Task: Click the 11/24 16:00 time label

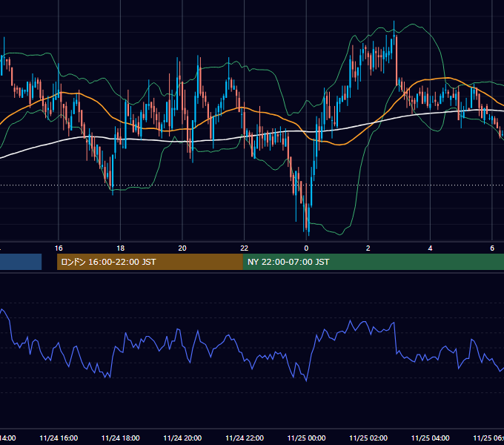Action: pos(59,438)
